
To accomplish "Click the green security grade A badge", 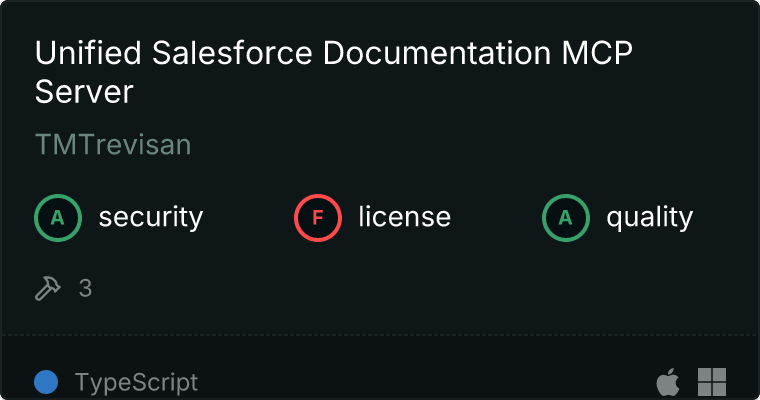I will click(x=59, y=217).
